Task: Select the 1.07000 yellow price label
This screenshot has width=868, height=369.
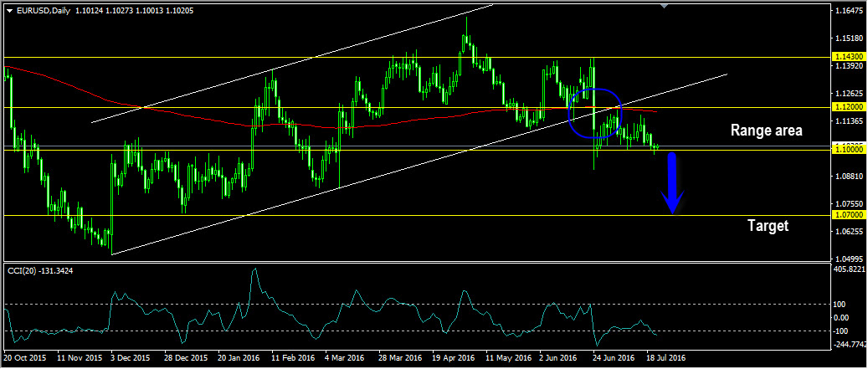Action: point(848,215)
